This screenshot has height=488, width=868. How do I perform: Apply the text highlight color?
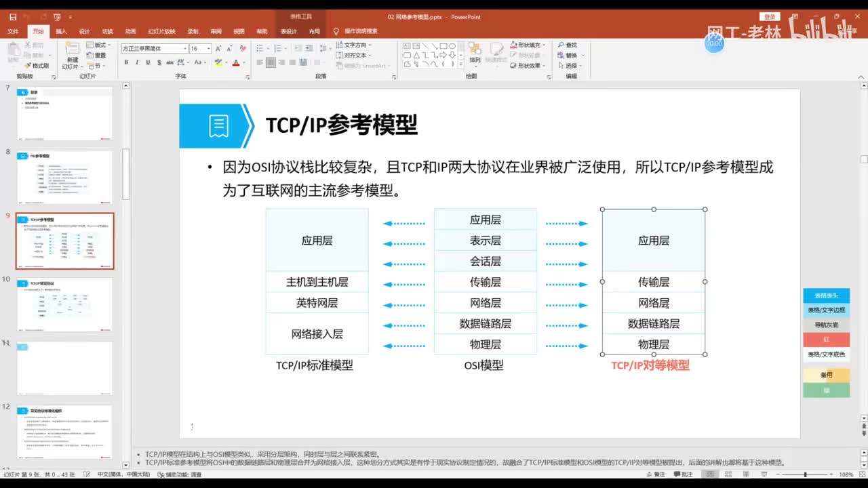218,62
